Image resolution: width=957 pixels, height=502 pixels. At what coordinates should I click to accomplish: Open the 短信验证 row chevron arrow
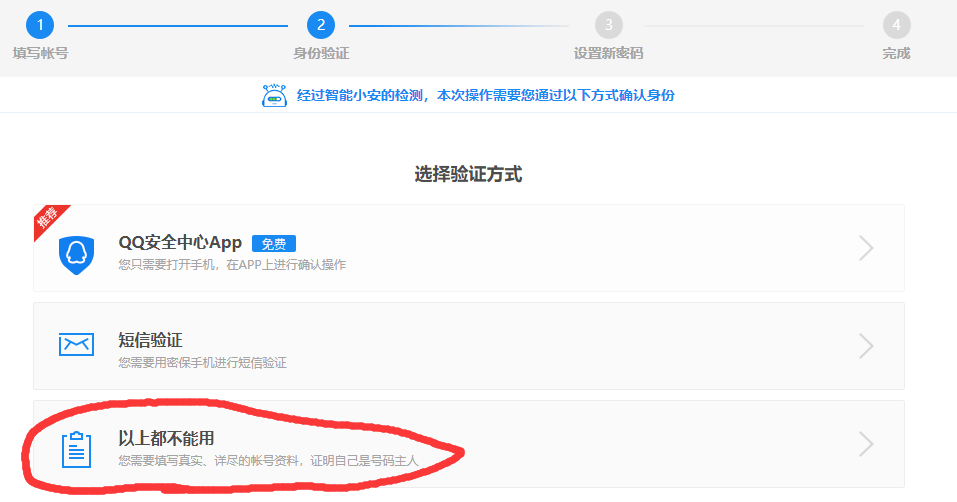point(867,346)
